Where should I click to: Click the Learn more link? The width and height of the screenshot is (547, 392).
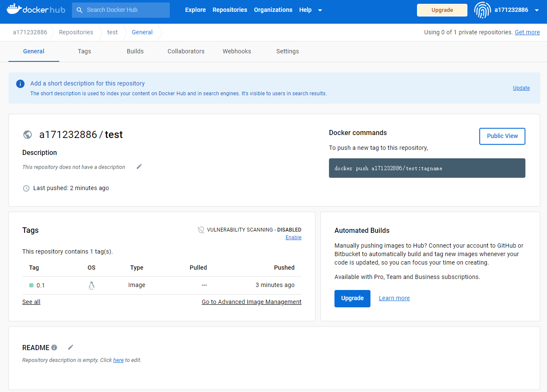394,298
